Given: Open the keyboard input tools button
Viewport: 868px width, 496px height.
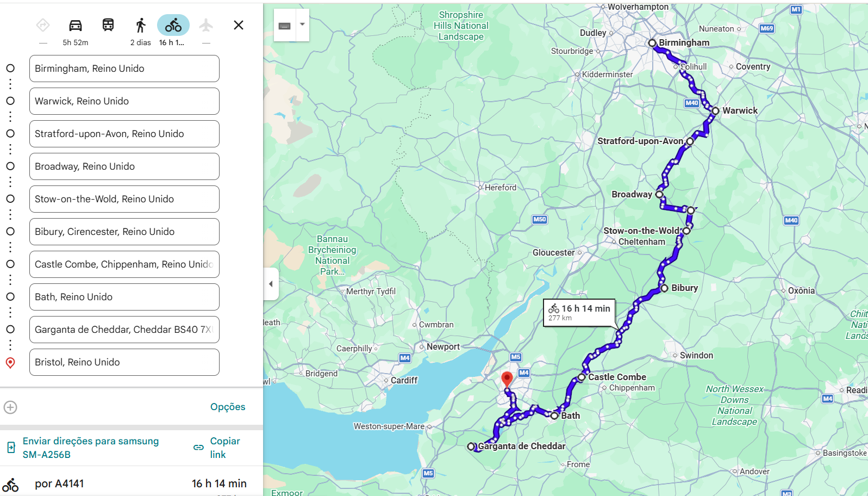Looking at the screenshot, I should 285,26.
